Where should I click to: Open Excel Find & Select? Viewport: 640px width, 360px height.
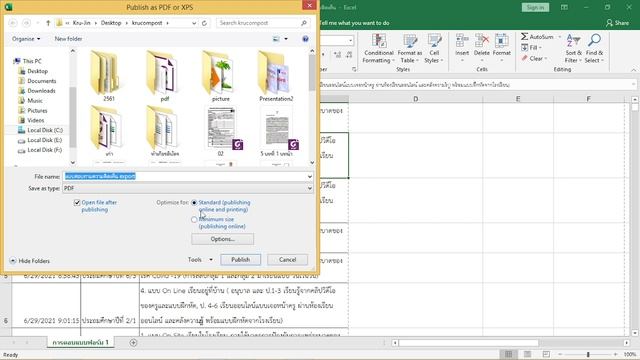tap(594, 49)
